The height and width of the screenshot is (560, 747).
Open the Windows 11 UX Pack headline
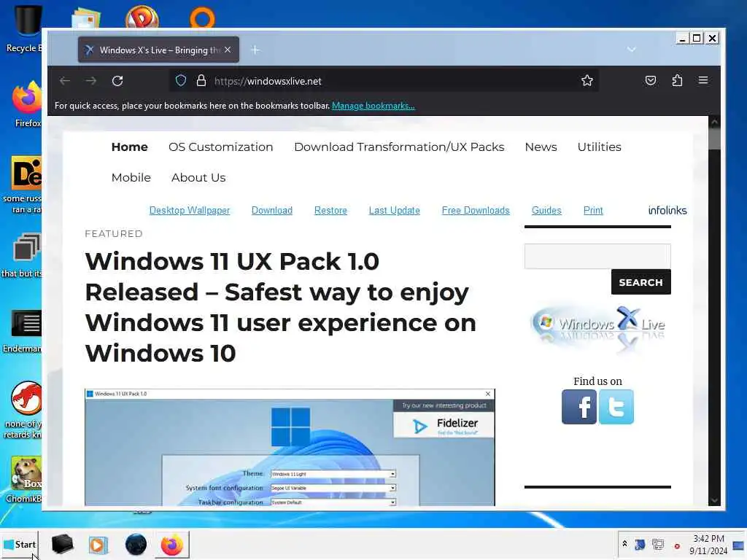280,307
